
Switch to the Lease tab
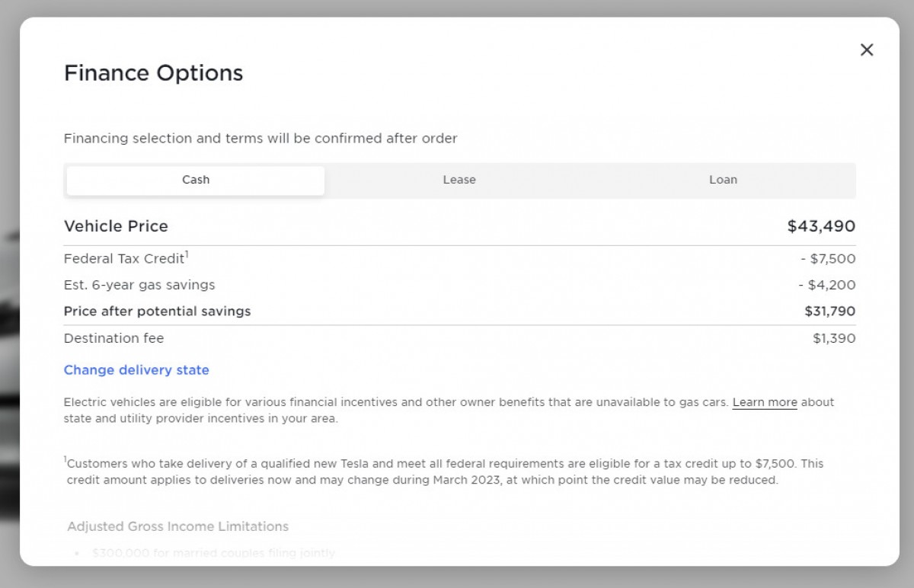pyautogui.click(x=459, y=181)
